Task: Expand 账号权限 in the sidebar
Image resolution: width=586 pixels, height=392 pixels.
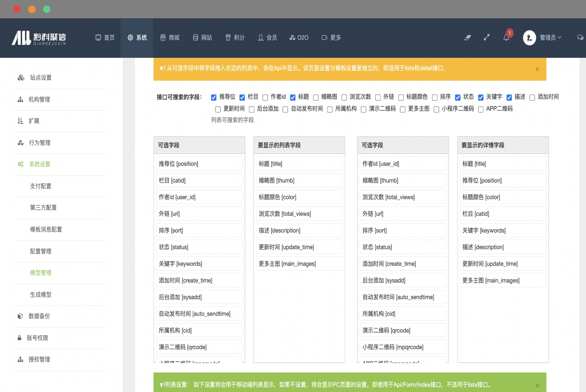Action: 38,338
